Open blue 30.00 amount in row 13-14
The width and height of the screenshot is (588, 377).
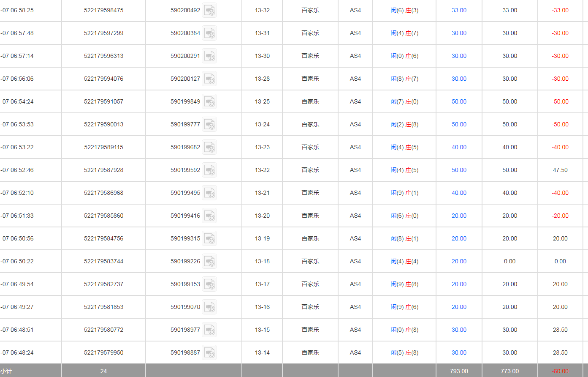[459, 352]
